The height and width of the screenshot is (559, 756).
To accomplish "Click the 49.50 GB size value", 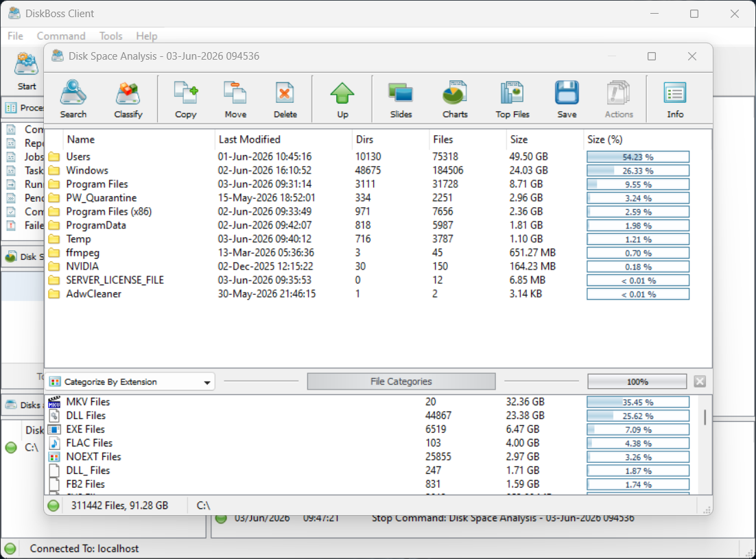I will [528, 156].
